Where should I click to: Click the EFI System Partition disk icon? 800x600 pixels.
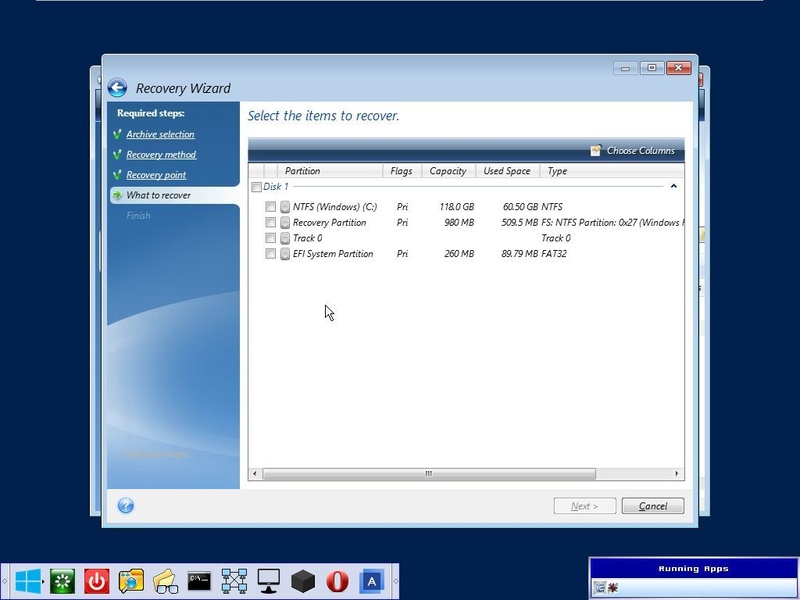click(x=285, y=254)
